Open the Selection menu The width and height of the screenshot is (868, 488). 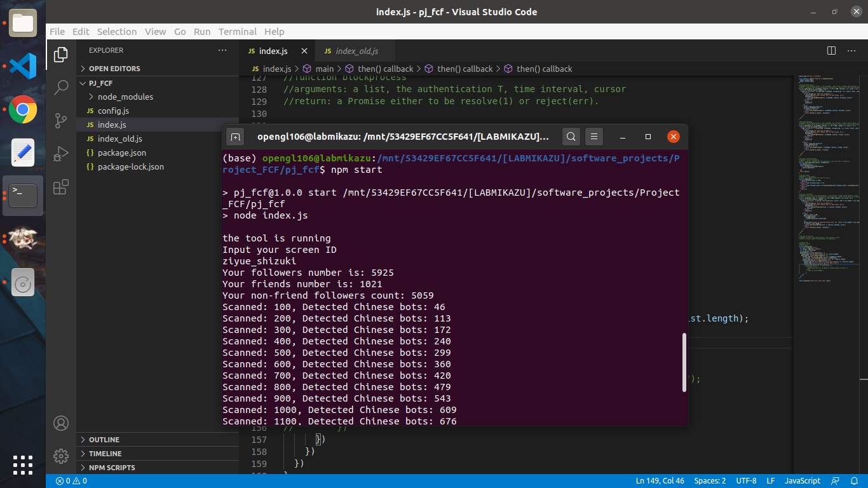pyautogui.click(x=117, y=32)
